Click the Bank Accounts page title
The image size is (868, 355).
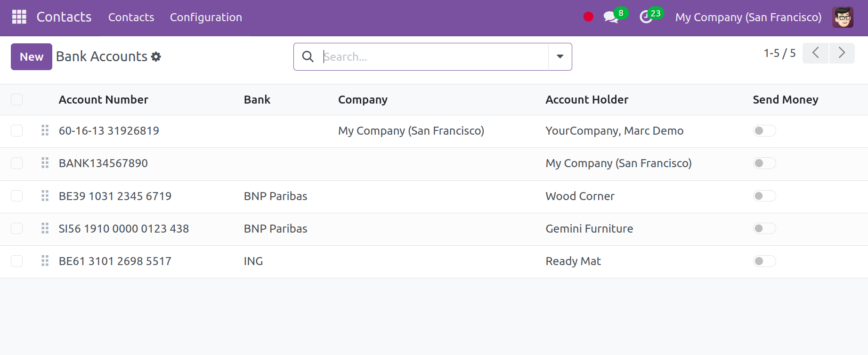coord(102,56)
